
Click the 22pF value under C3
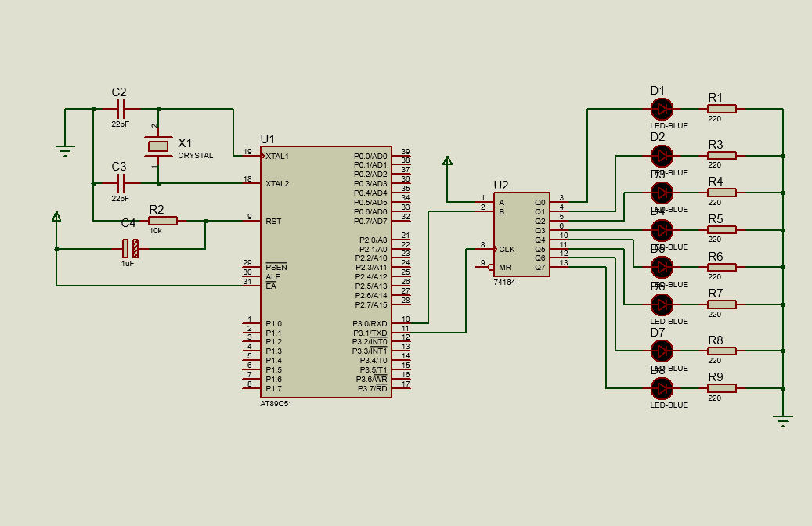tap(120, 198)
